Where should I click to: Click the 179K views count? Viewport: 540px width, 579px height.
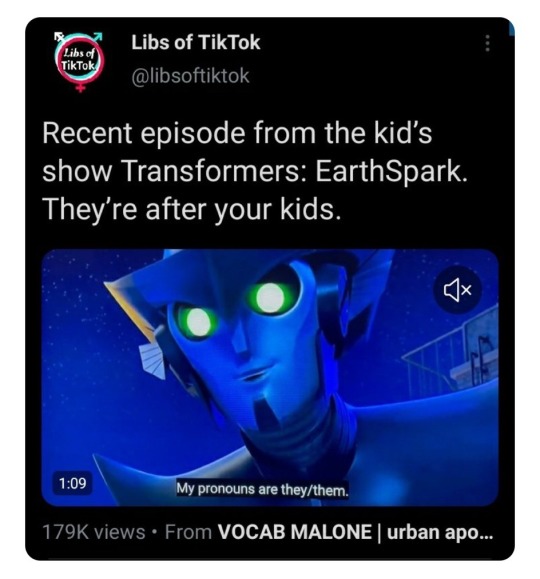point(94,532)
